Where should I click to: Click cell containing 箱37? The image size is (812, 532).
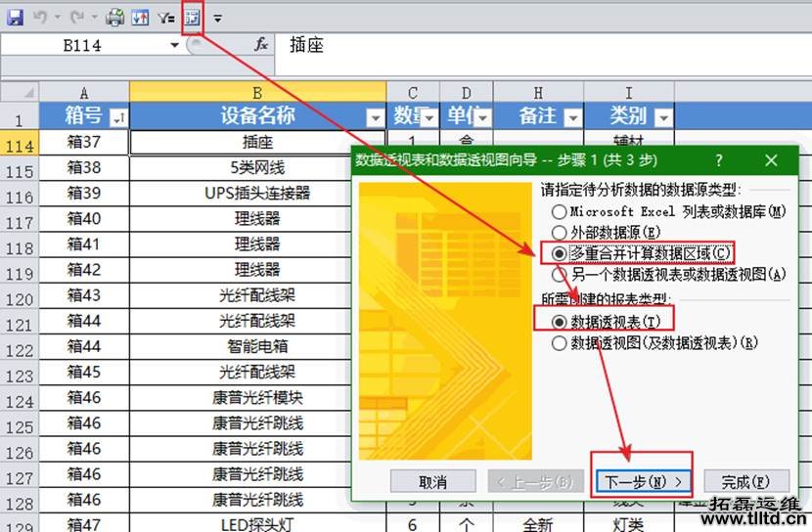84,143
